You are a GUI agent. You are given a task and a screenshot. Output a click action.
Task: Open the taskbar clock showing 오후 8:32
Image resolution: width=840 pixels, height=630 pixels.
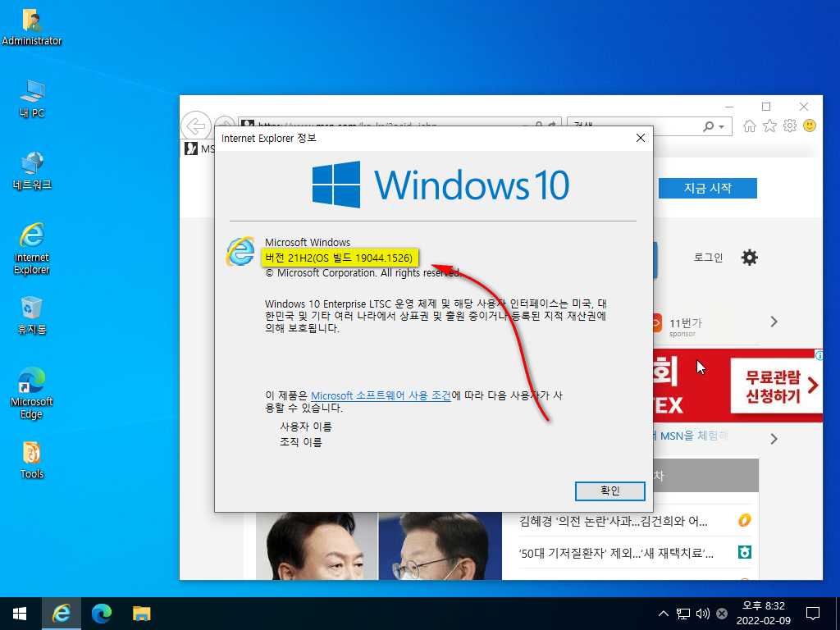click(764, 614)
